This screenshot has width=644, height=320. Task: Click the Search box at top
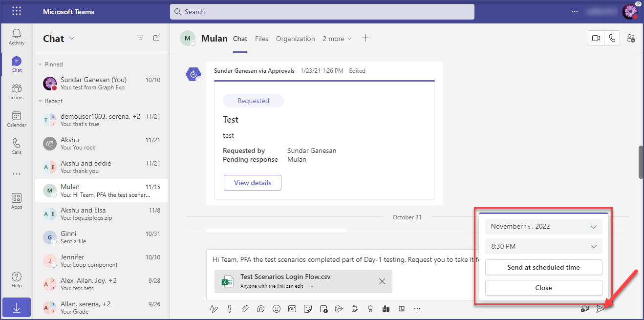322,12
